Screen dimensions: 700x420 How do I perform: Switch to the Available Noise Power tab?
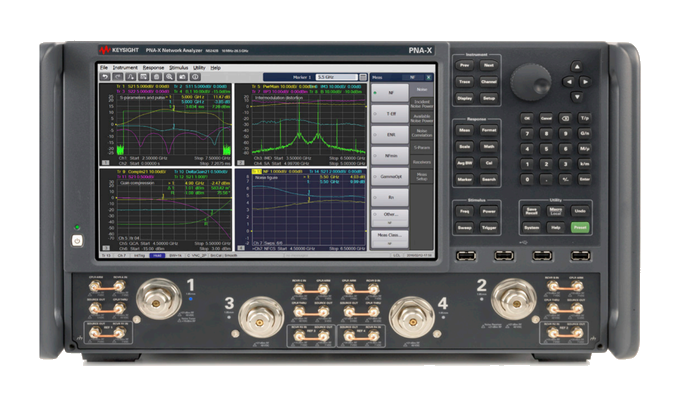coord(421,118)
